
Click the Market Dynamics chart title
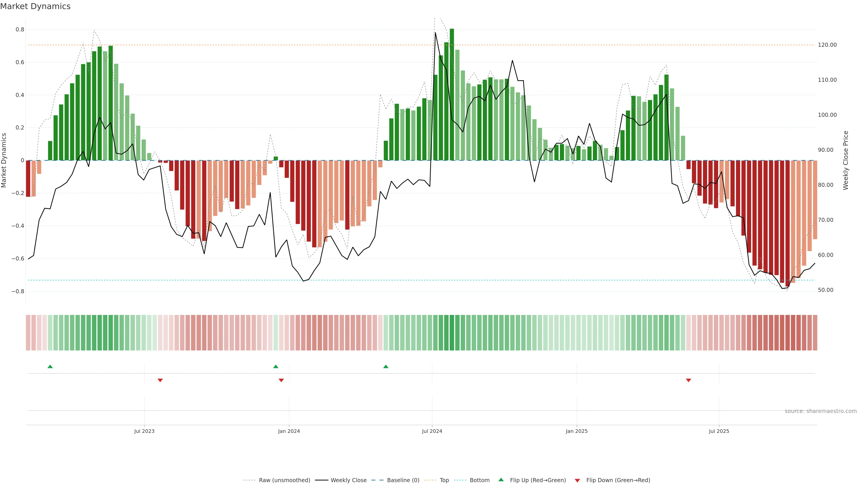(35, 6)
